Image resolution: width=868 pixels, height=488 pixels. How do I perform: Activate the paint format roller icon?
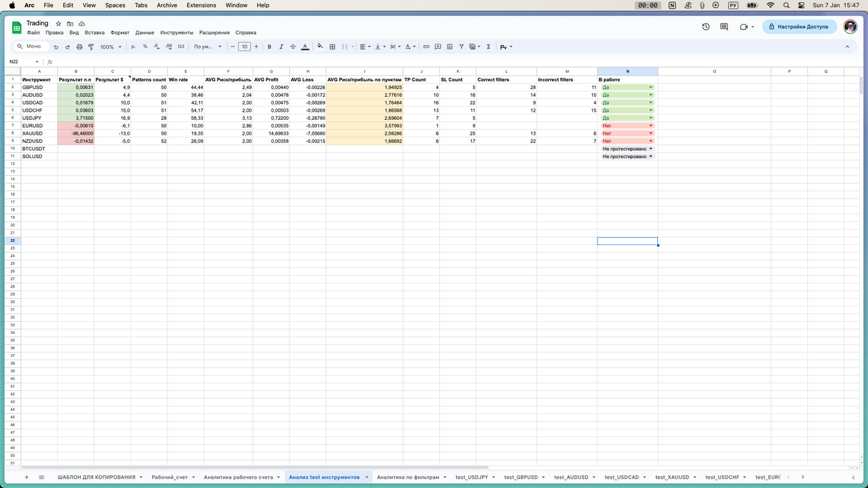tap(91, 47)
